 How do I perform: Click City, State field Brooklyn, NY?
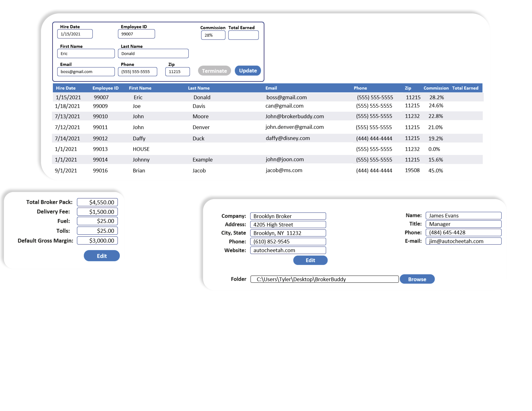(288, 233)
